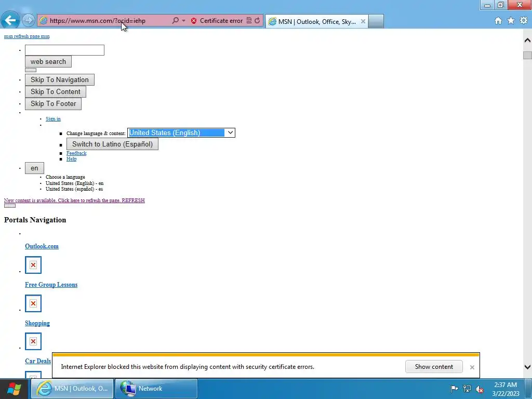Open the Tools gear icon
Image resolution: width=532 pixels, height=399 pixels.
click(x=524, y=21)
